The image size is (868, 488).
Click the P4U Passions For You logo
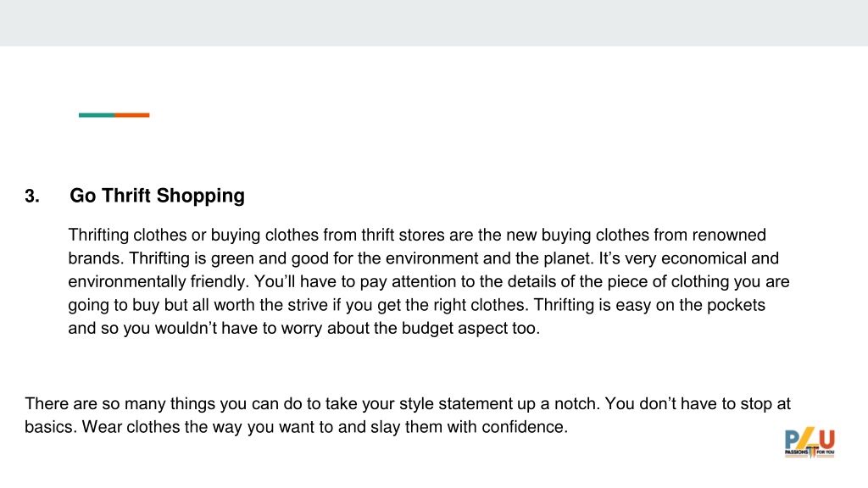(x=810, y=442)
